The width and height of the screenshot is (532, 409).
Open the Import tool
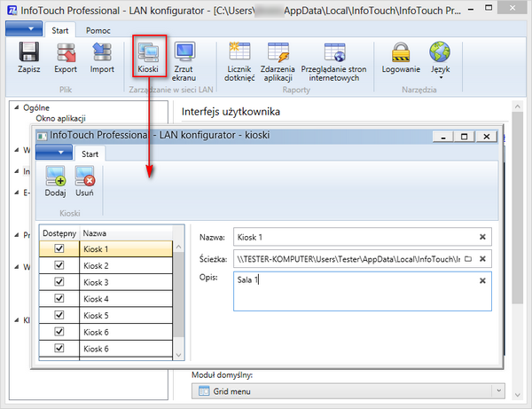click(x=102, y=58)
